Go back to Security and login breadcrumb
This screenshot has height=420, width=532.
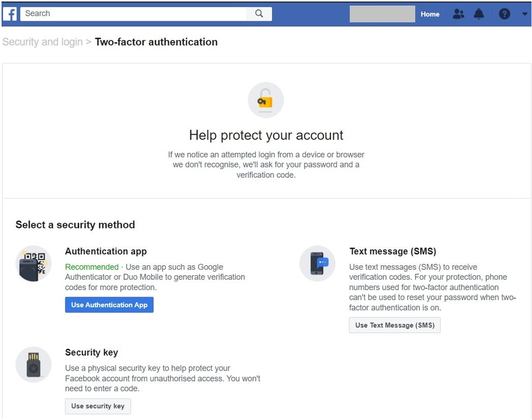point(42,42)
